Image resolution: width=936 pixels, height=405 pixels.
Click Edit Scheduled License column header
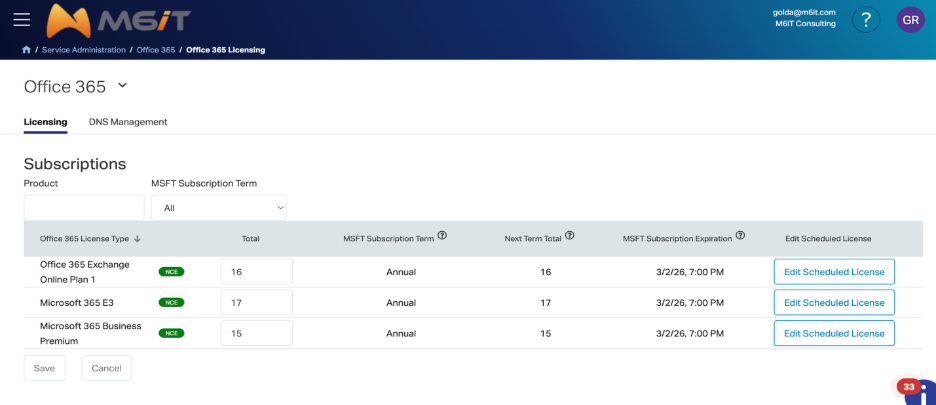(x=828, y=238)
